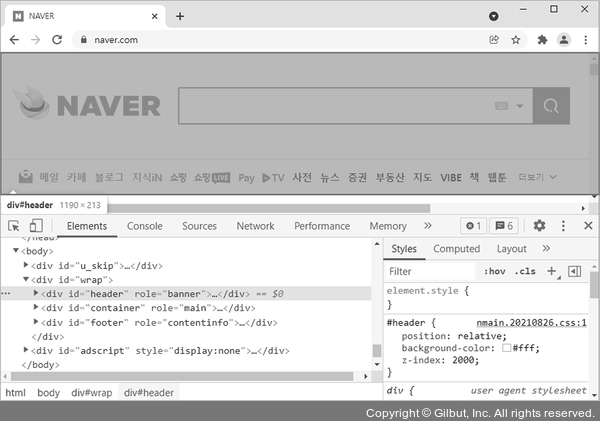The height and width of the screenshot is (421, 600).
Task: Click the error count badge showing 1
Action: (473, 226)
